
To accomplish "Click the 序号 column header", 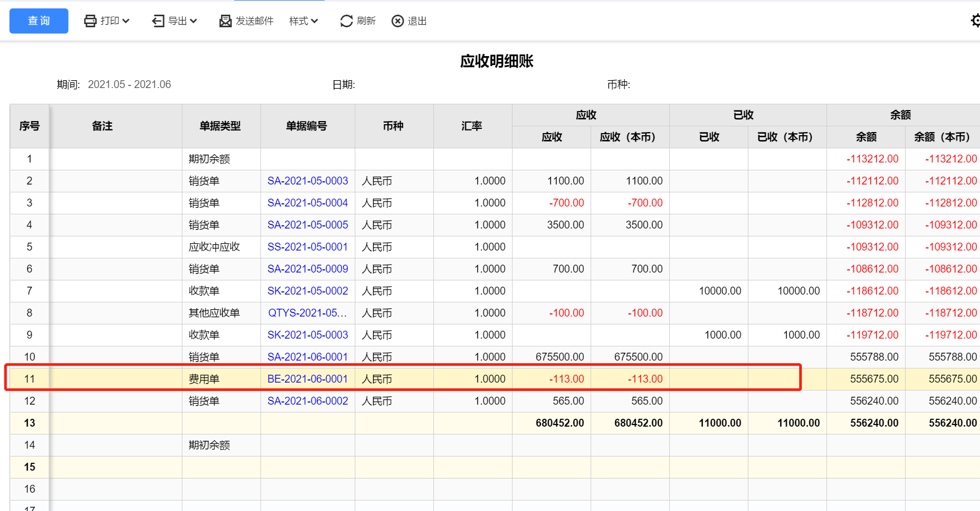I will point(29,126).
